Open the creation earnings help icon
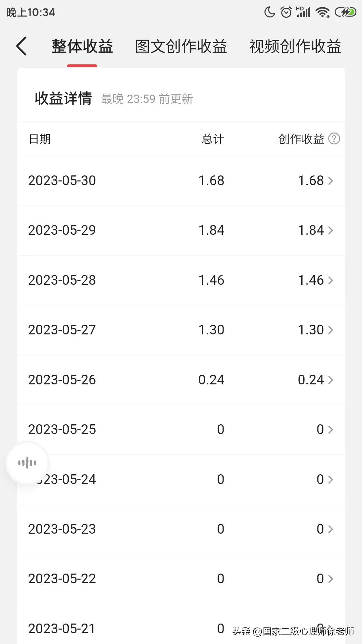The image size is (362, 644). 334,139
